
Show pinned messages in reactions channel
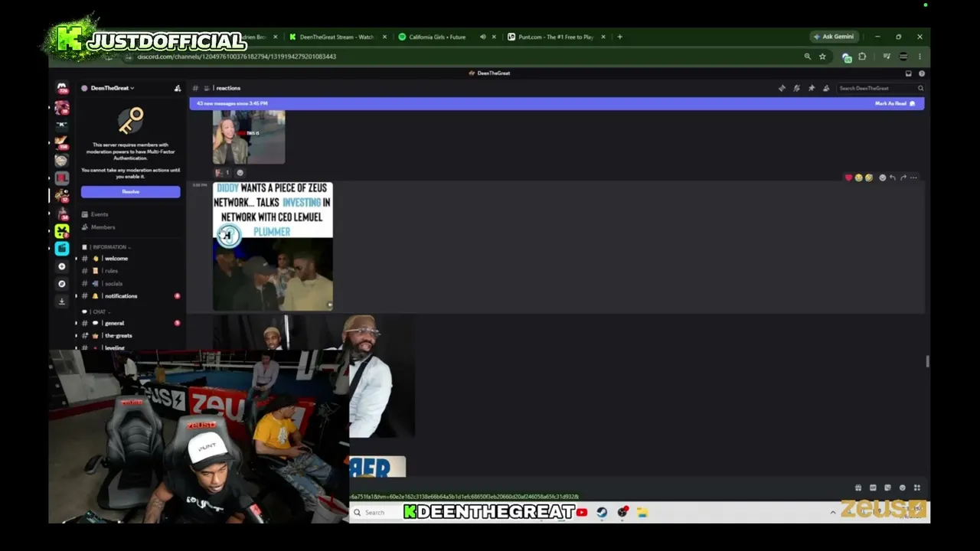[x=812, y=88]
